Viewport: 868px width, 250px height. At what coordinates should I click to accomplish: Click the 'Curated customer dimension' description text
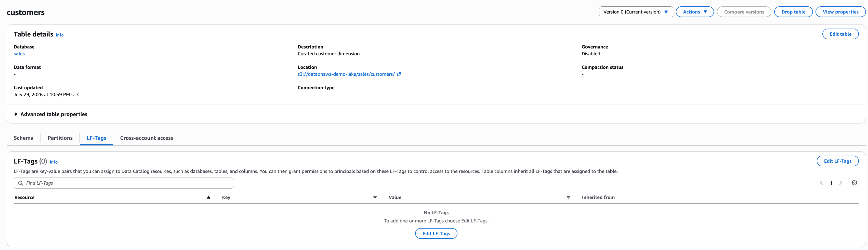(328, 54)
